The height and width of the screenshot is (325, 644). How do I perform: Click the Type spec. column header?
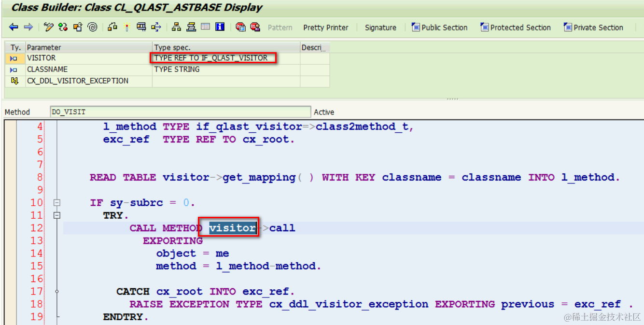[226, 47]
